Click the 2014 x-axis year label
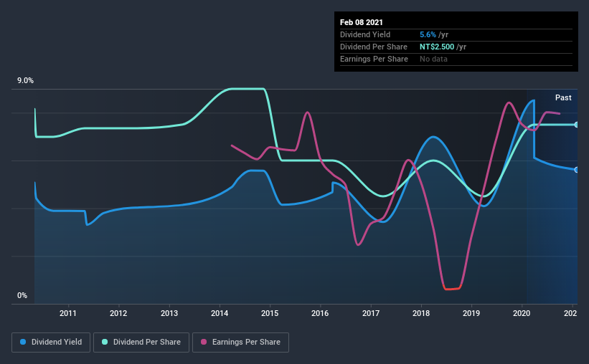Viewport: 589px width, 364px height. point(220,313)
